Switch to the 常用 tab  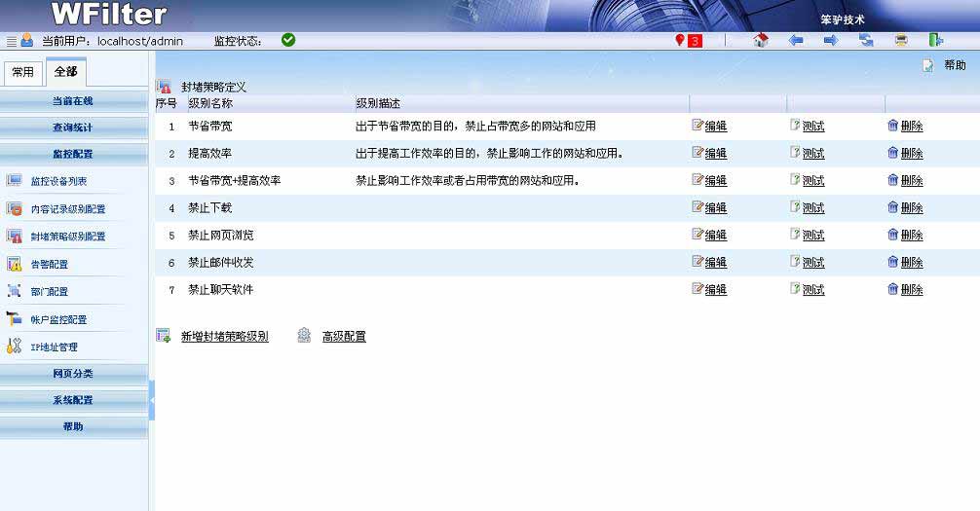[x=22, y=72]
